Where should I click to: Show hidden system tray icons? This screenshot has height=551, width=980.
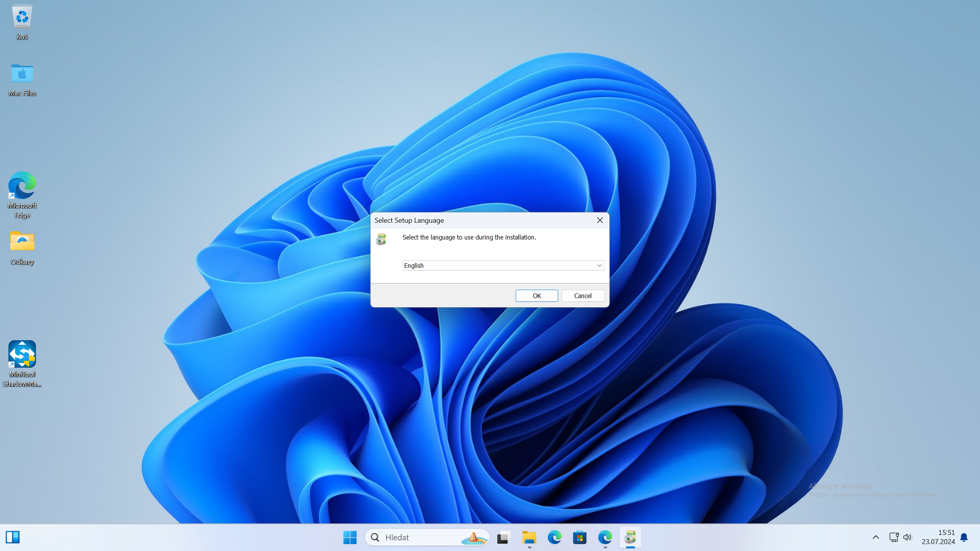coord(875,537)
